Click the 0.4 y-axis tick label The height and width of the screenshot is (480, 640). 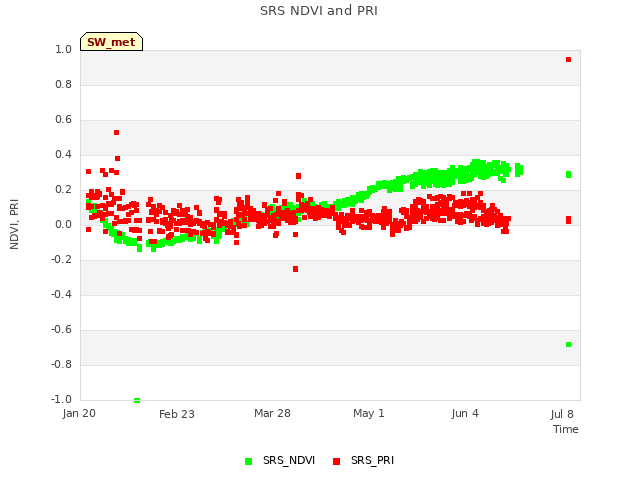[x=63, y=154]
